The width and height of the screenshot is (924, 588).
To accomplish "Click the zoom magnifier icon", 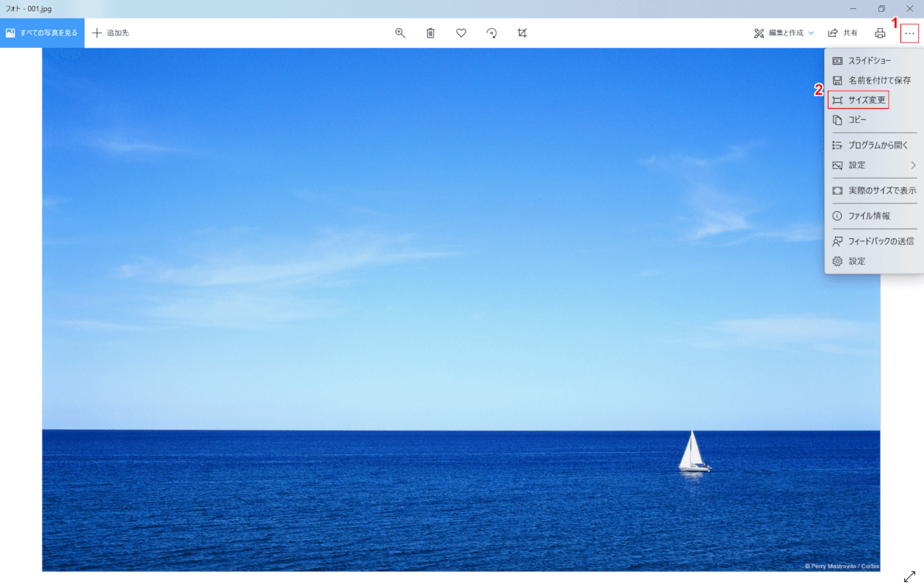I will [x=401, y=33].
